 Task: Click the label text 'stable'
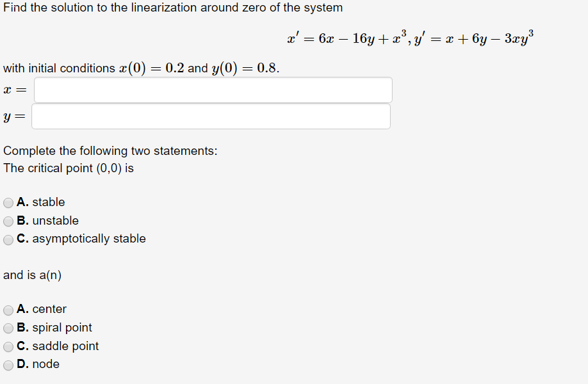(48, 202)
